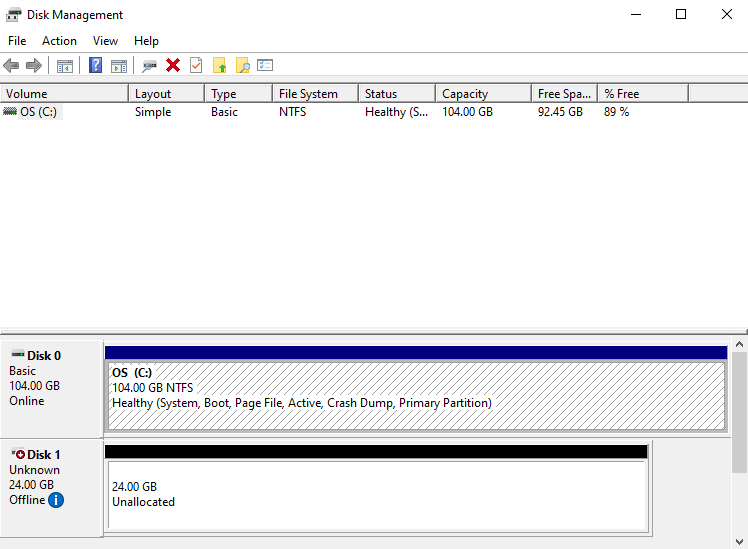The width and height of the screenshot is (748, 549).
Task: Click the folder with green arrow icon
Action: (x=220, y=66)
